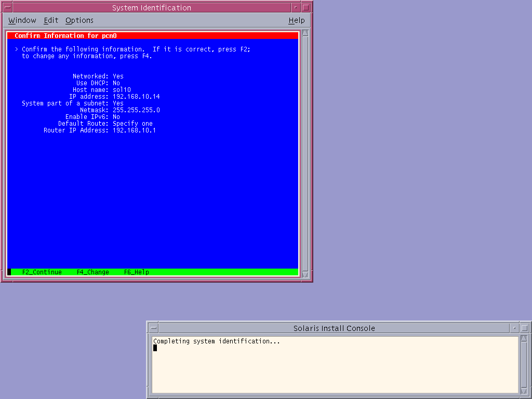Viewport: 532px width, 399px height.
Task: Maximize the Solaris Install Console window
Action: tap(525, 328)
